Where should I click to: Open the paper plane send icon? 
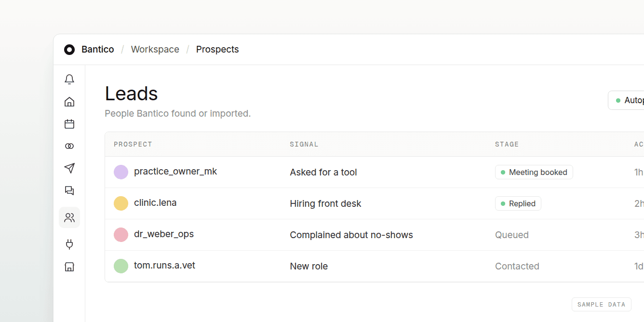(x=69, y=168)
